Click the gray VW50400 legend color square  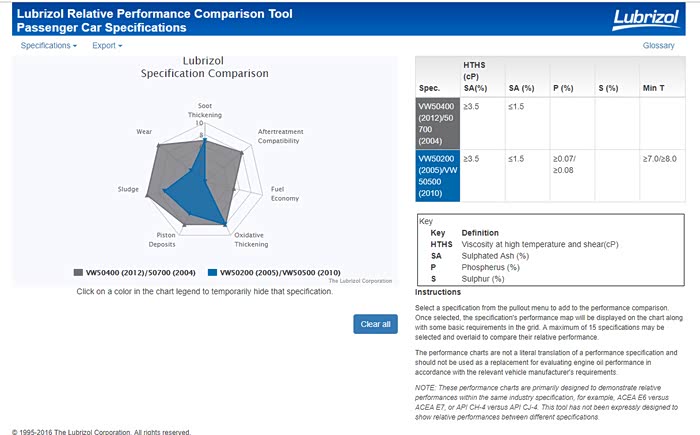coord(78,272)
